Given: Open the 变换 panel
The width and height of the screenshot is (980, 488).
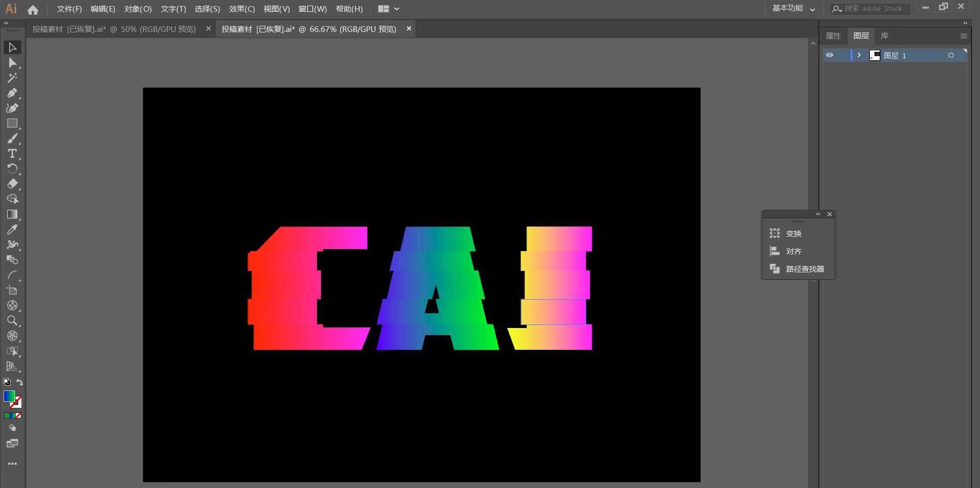Looking at the screenshot, I should tap(794, 233).
